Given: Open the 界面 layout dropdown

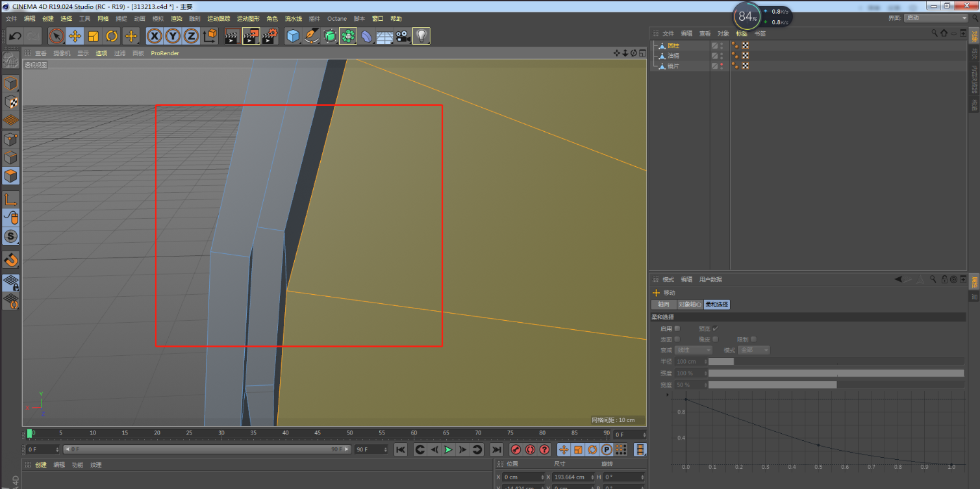Looking at the screenshot, I should click(936, 18).
